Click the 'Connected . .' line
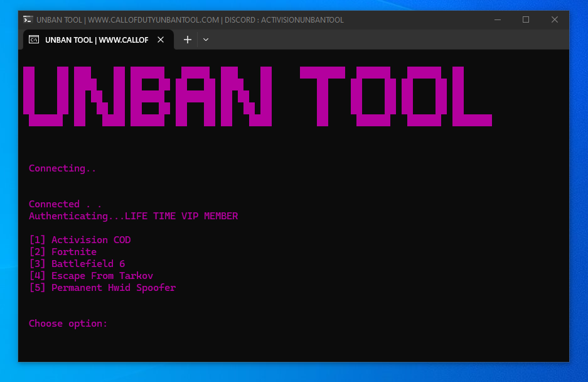The height and width of the screenshot is (382, 588). pyautogui.click(x=65, y=204)
